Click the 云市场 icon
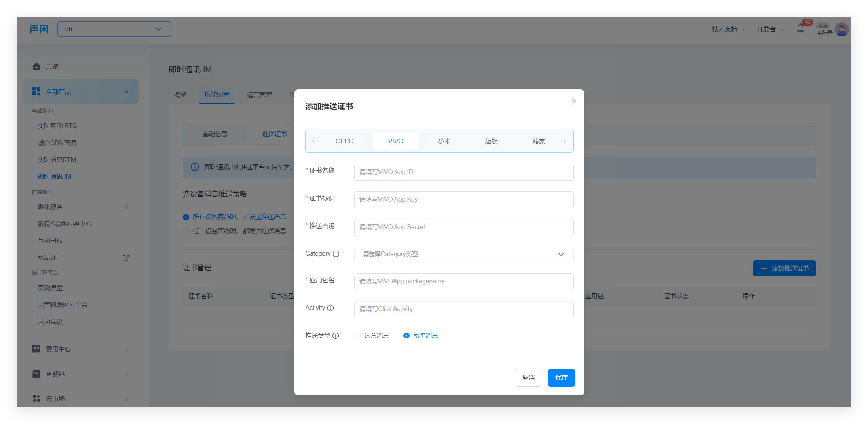 pyautogui.click(x=36, y=399)
